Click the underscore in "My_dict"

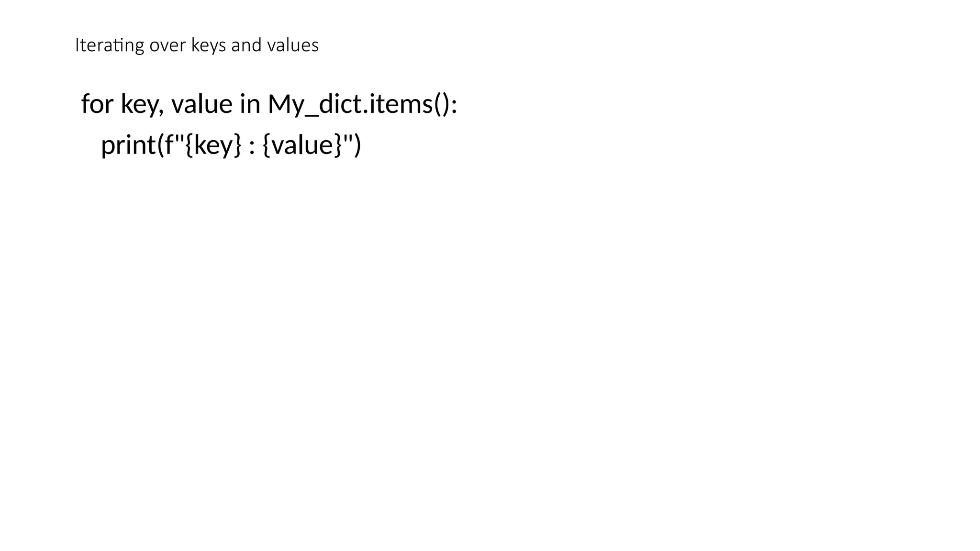[312, 115]
